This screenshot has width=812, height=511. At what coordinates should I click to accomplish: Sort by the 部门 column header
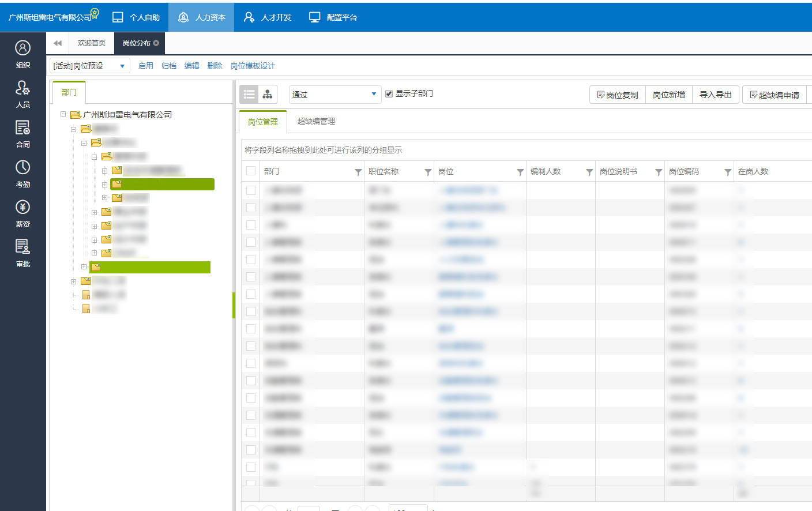(272, 171)
